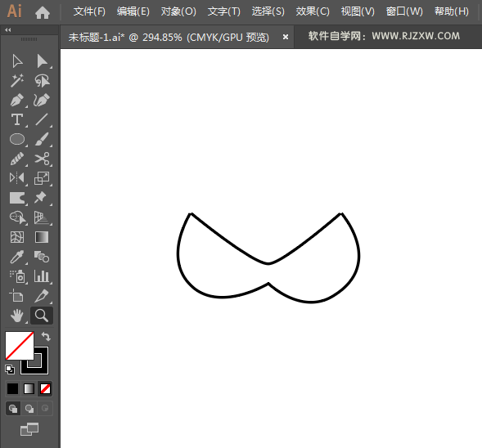
Task: Swap fill and stroke colors
Action: (x=46, y=337)
